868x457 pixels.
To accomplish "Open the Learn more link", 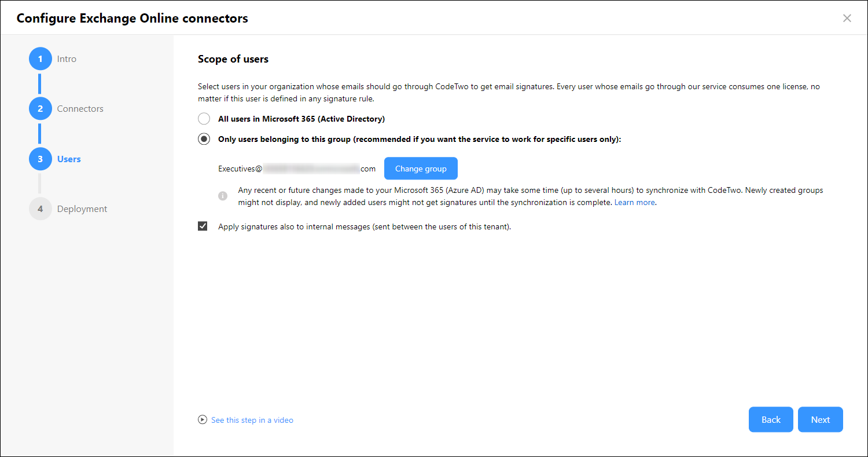I will pos(634,203).
